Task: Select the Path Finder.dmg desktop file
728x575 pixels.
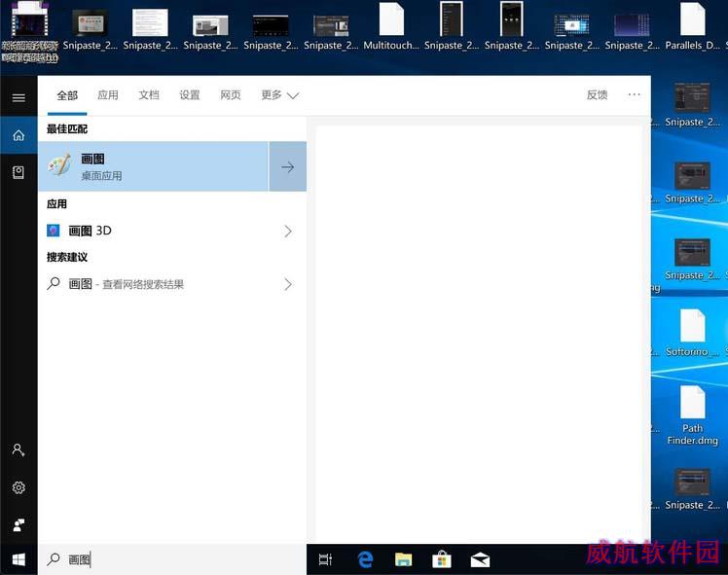Action: [692, 413]
